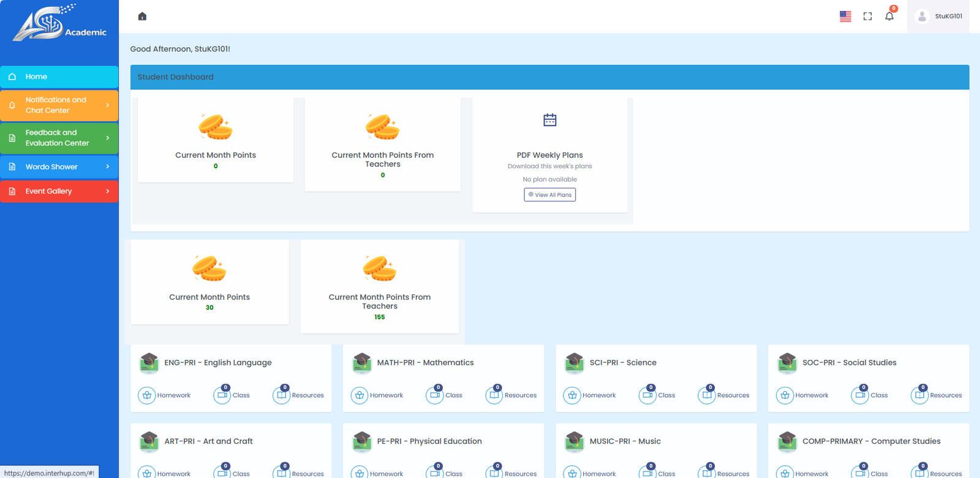Click MUSIC-PRI graduation cap course icon
This screenshot has height=478, width=980.
[575, 441]
